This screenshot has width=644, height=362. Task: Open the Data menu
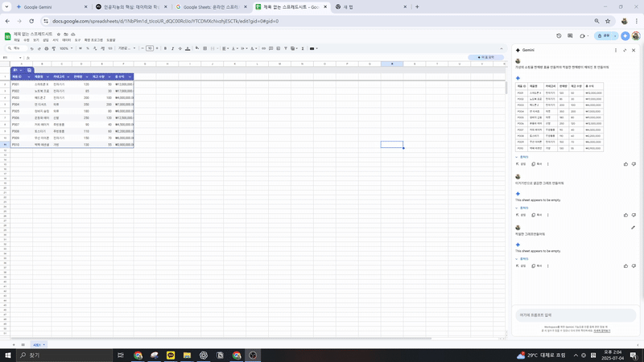tap(66, 40)
